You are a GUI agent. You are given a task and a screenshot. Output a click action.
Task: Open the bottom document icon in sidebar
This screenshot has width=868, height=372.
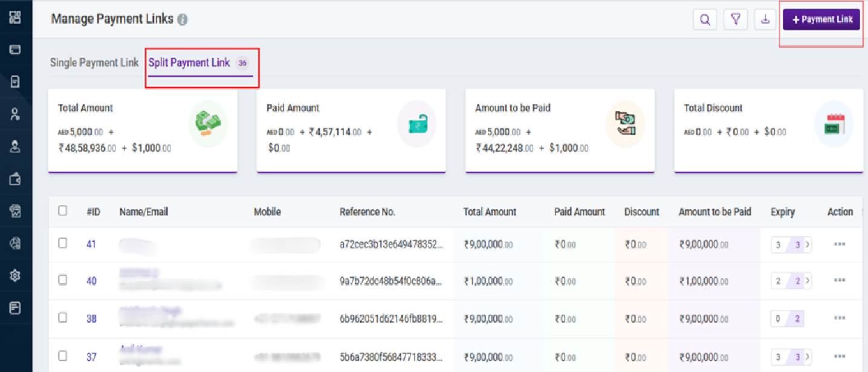15,307
